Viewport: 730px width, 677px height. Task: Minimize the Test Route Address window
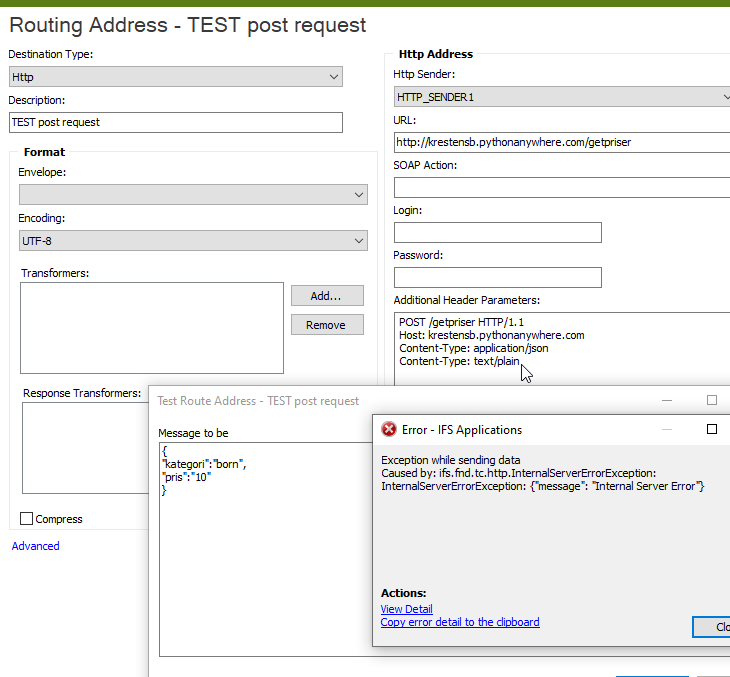667,400
